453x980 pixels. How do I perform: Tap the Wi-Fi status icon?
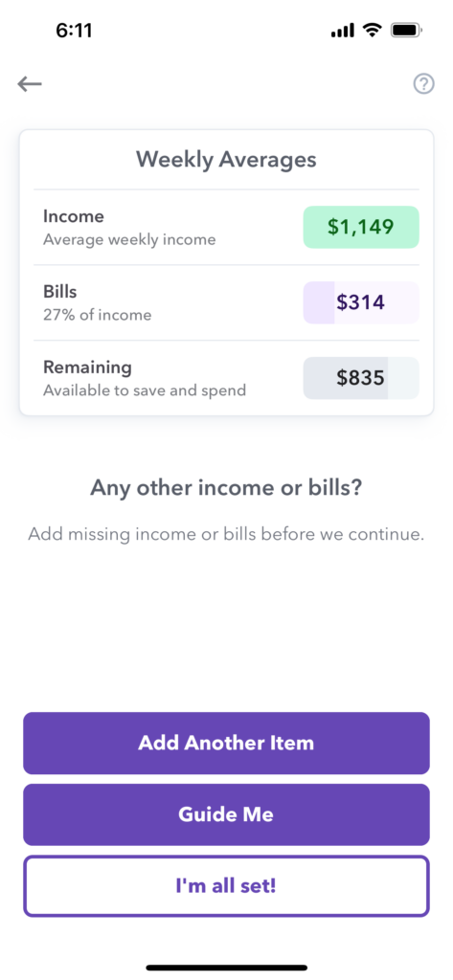click(373, 30)
